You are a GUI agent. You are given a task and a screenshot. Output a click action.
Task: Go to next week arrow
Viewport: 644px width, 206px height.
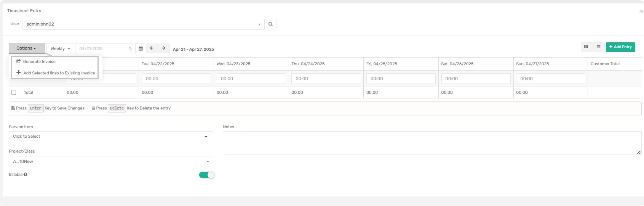pos(164,48)
